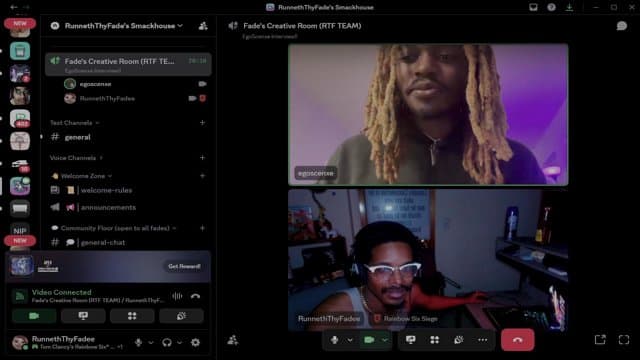This screenshot has width=640, height=360.
Task: Open user settings gear icon
Action: 196,342
